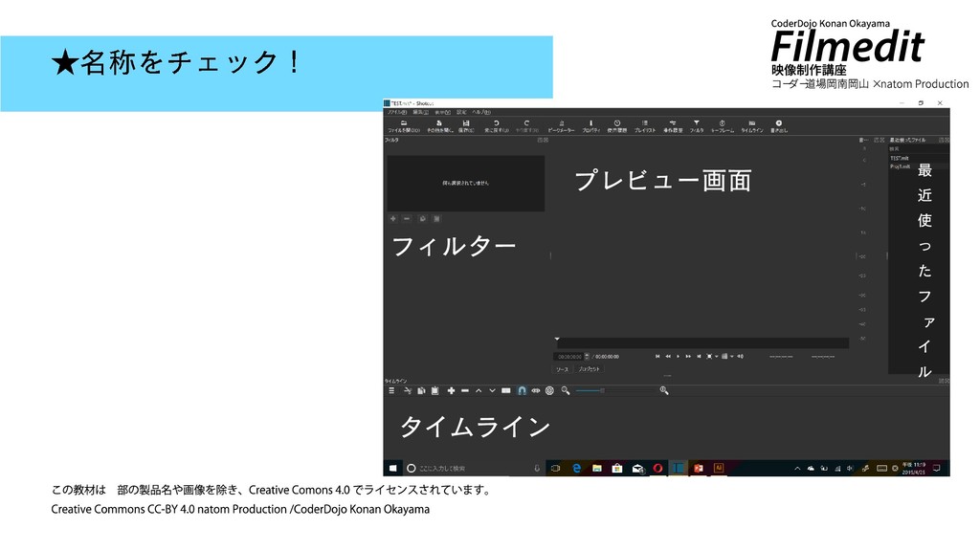This screenshot has height=551, width=980.
Task: Add a filter with the plus button
Action: (x=393, y=219)
